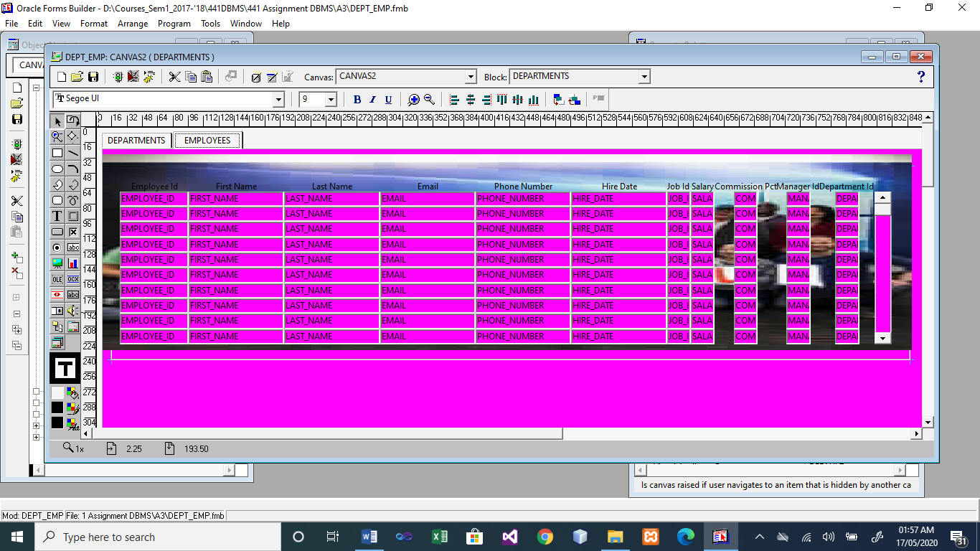This screenshot has height=551, width=980.
Task: Open the Format menu
Action: click(x=94, y=24)
